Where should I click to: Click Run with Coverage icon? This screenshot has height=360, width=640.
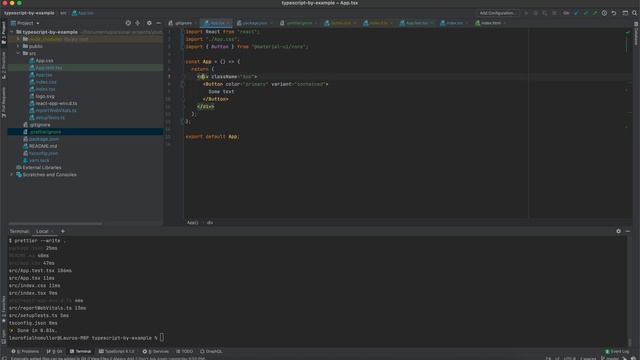[x=544, y=13]
